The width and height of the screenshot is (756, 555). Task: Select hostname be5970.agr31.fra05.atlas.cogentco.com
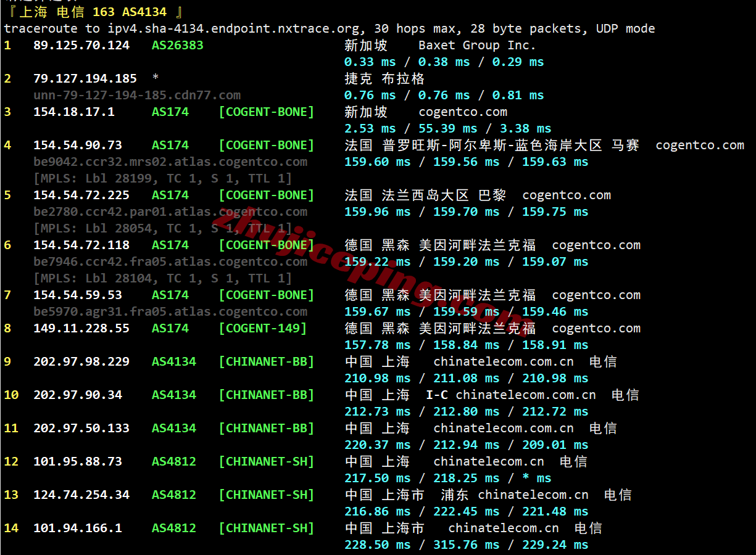click(x=170, y=311)
